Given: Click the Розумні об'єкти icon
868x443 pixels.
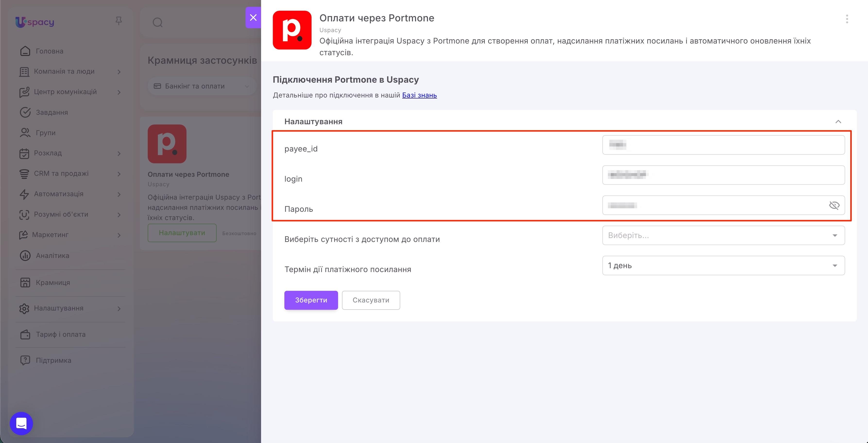Looking at the screenshot, I should 24,215.
